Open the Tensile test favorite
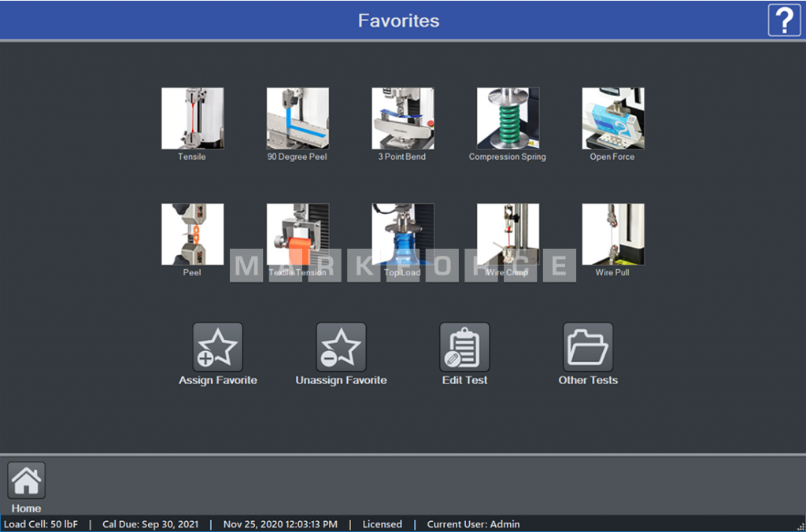Image resolution: width=806 pixels, height=532 pixels. click(192, 118)
